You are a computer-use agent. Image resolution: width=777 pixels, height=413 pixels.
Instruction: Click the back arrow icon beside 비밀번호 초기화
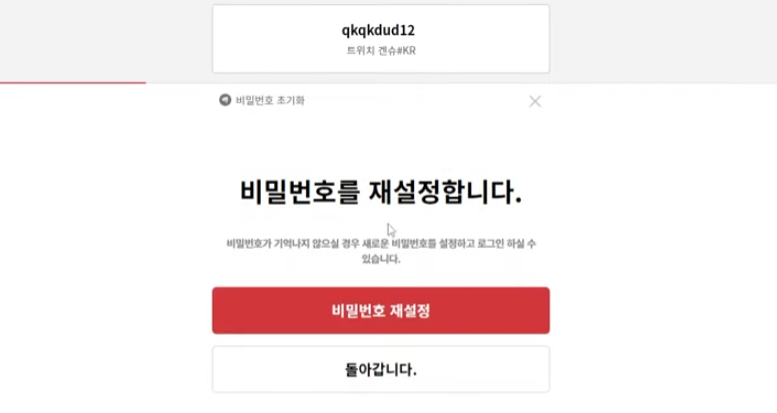[x=225, y=100]
